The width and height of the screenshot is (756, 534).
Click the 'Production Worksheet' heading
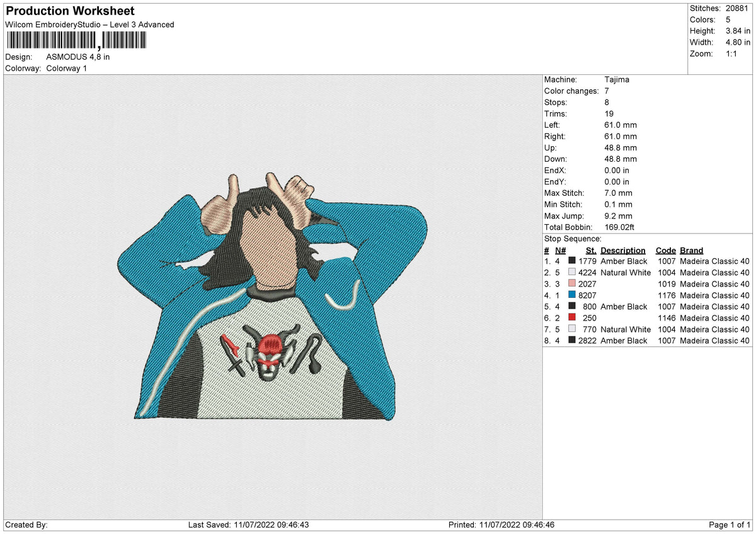[x=70, y=11]
